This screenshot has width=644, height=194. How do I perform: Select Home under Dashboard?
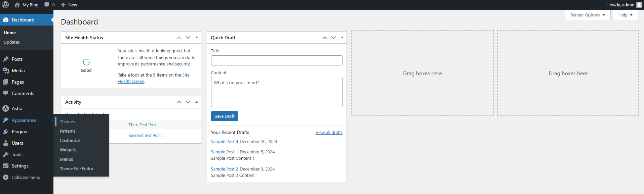pos(10,33)
